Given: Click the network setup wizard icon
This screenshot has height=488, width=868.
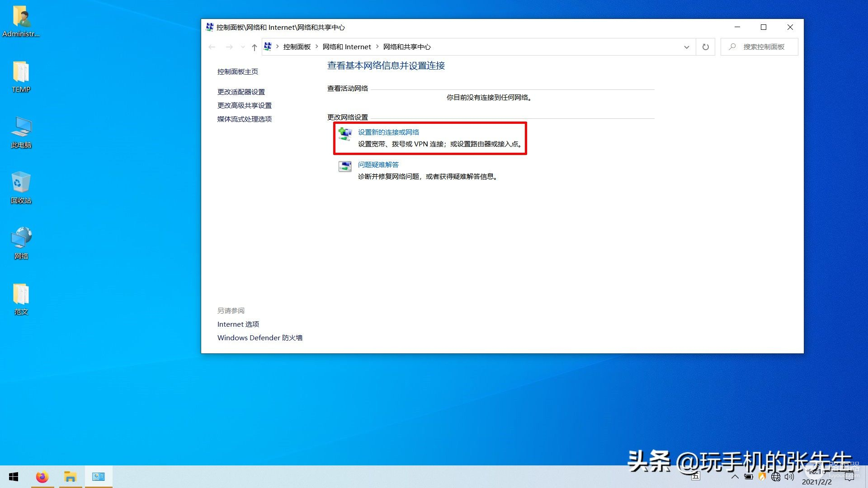Looking at the screenshot, I should click(x=345, y=134).
